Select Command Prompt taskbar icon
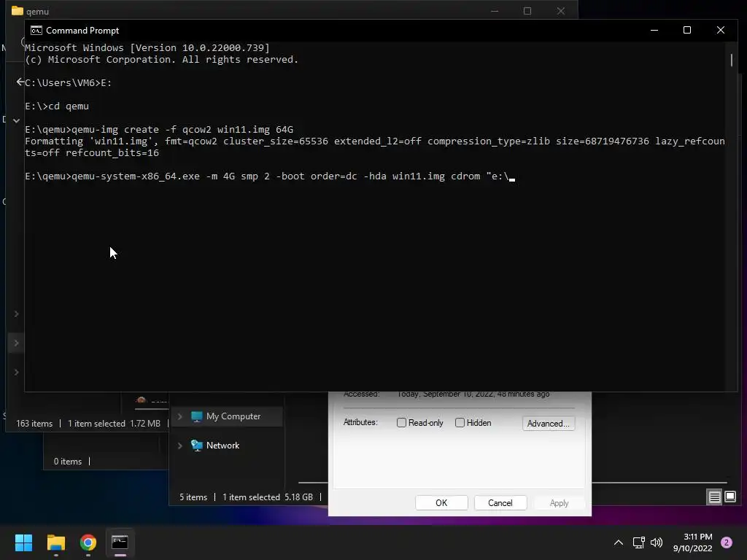This screenshot has height=560, width=747. pos(120,542)
